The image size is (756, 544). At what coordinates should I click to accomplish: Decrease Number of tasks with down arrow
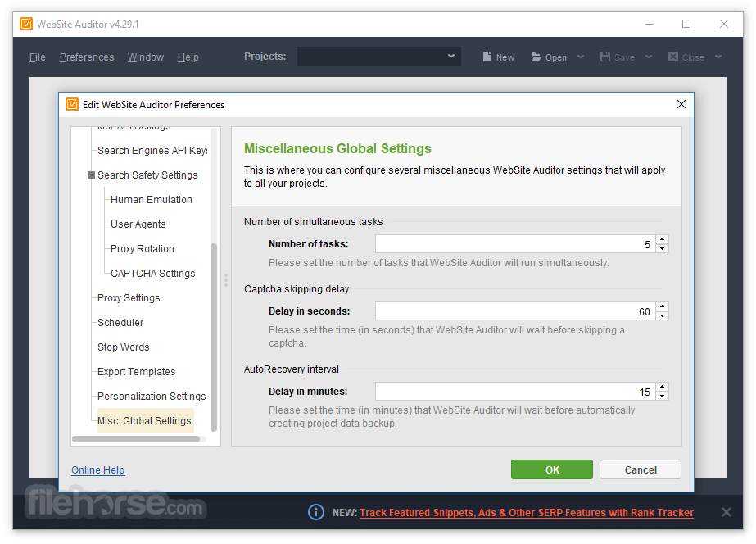click(663, 249)
